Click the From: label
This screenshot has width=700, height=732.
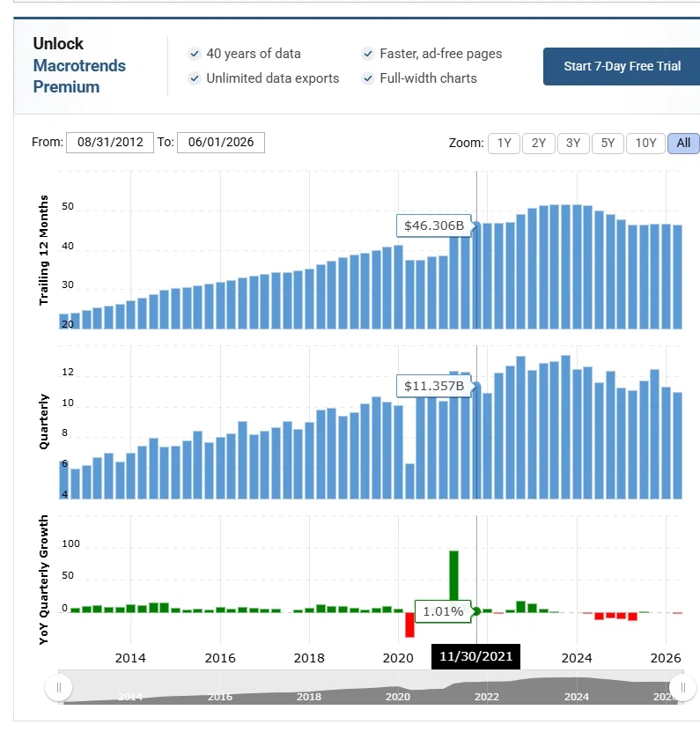coord(48,142)
